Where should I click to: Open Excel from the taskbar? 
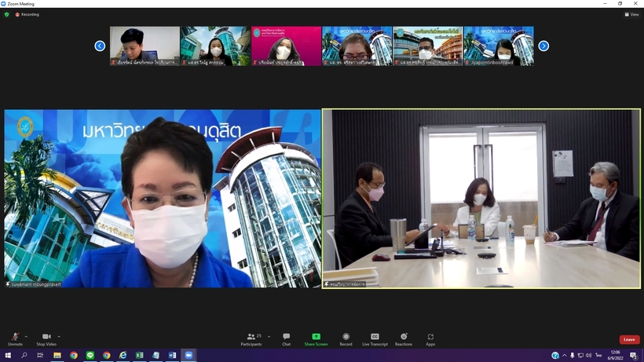pyautogui.click(x=139, y=356)
